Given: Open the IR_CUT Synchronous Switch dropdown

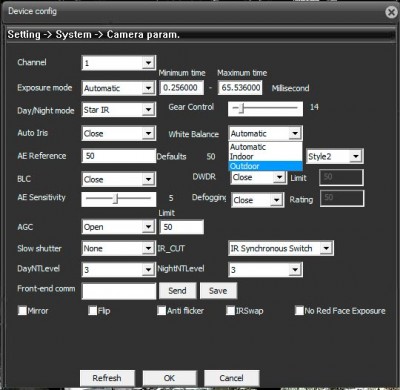Looking at the screenshot, I should point(281,248).
